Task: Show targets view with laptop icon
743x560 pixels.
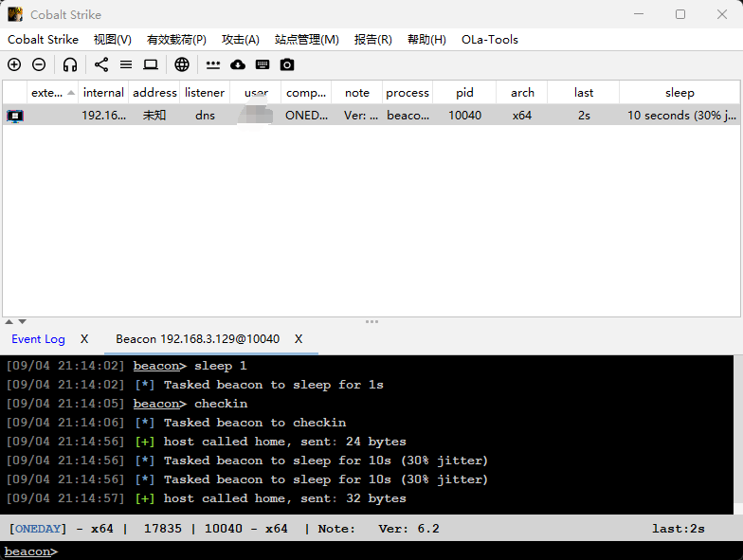Action: (x=151, y=64)
